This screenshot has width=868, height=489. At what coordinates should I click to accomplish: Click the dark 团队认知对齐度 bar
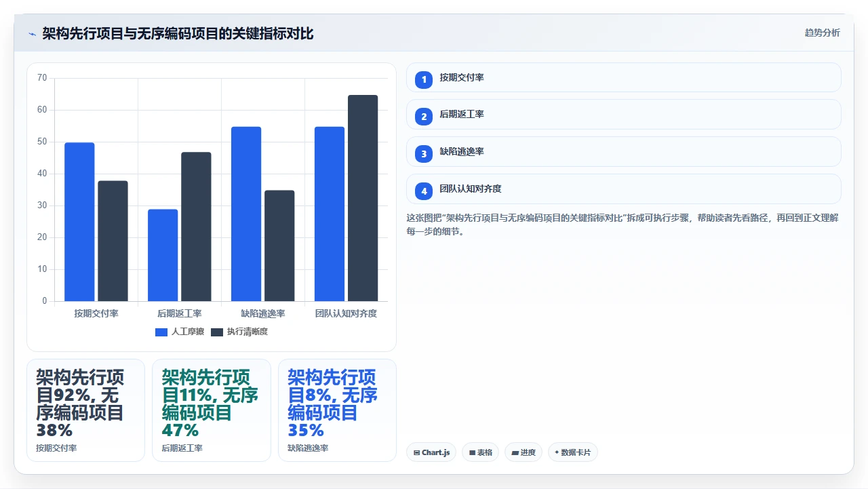[363, 198]
